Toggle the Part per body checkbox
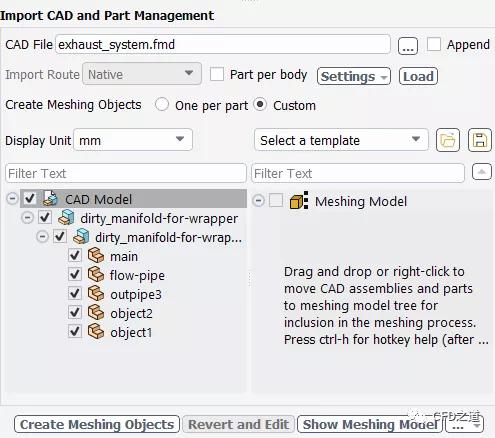This screenshot has width=495, height=438. [217, 74]
